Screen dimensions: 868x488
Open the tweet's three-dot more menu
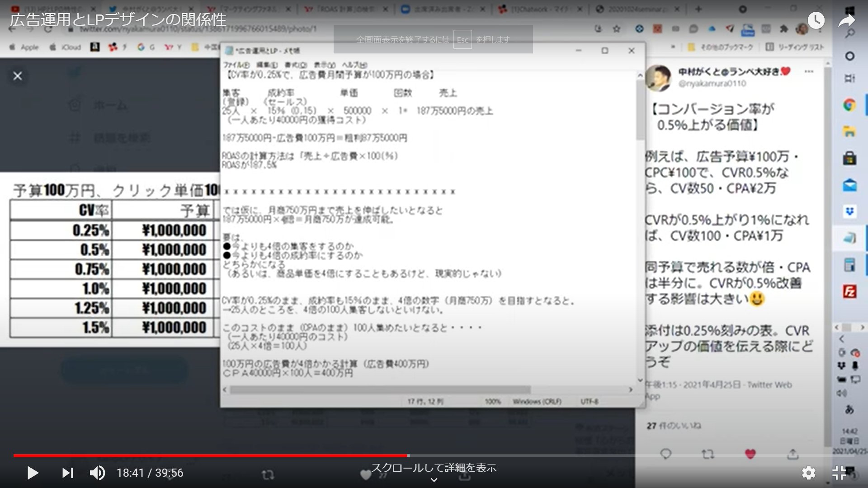[809, 71]
